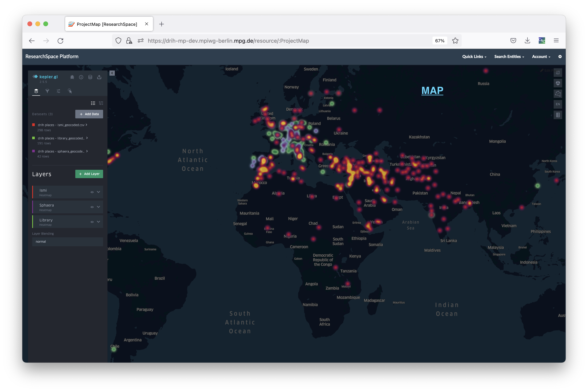Open the Pocket save icon
Screen dimensions: 588x392
pyautogui.click(x=513, y=41)
